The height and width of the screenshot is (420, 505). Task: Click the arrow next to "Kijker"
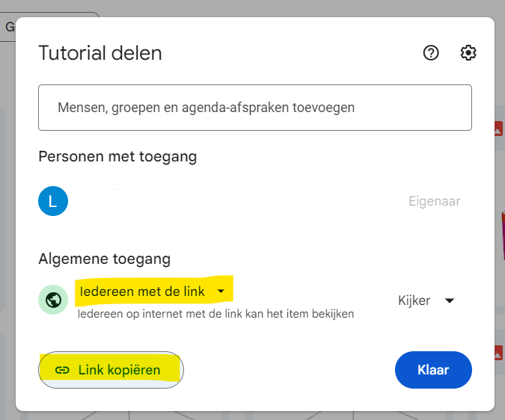click(x=450, y=300)
